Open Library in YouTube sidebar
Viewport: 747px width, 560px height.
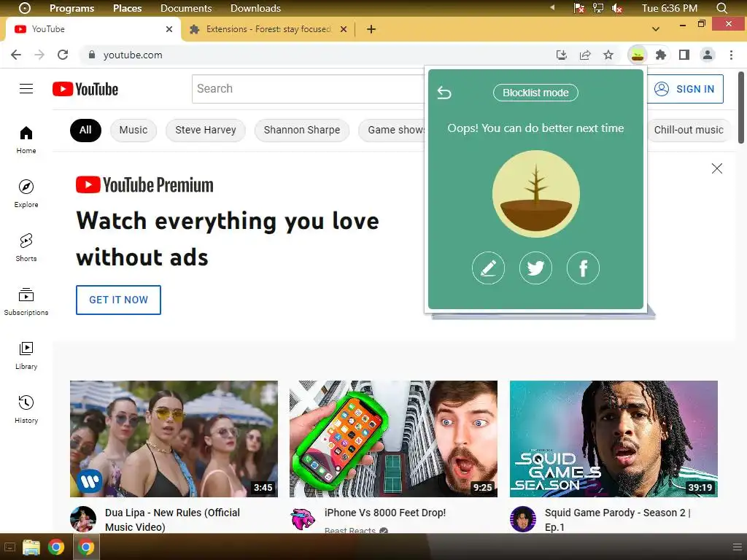(26, 355)
